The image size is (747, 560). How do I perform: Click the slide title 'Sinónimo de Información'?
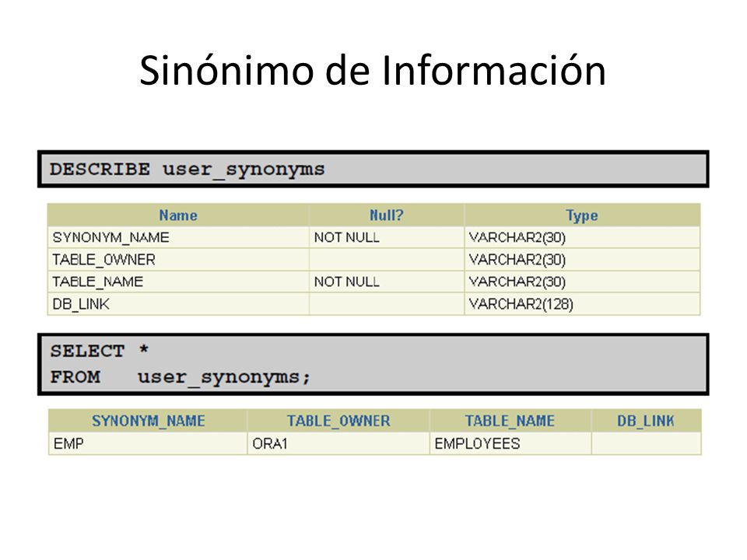tap(373, 70)
